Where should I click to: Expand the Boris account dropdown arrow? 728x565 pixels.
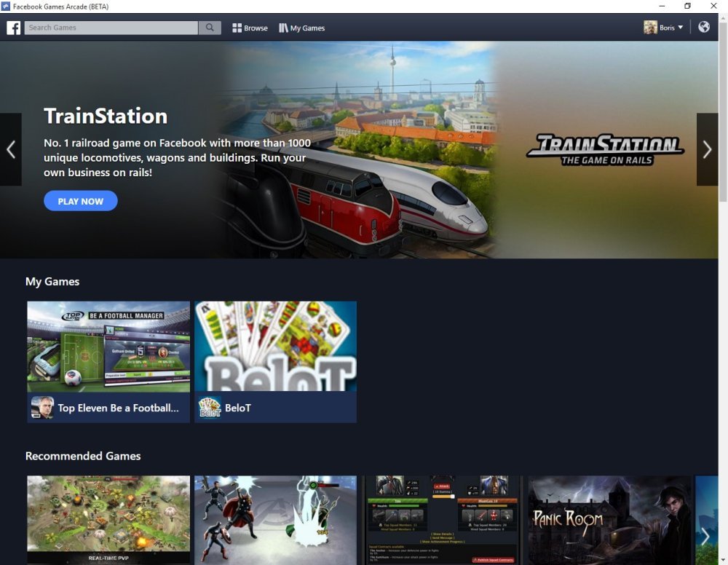pyautogui.click(x=680, y=28)
